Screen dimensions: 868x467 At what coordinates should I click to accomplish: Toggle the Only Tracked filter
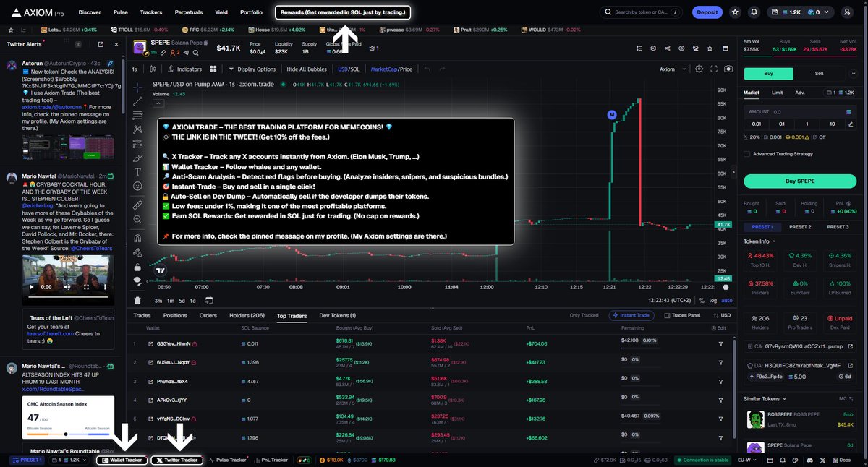(584, 315)
